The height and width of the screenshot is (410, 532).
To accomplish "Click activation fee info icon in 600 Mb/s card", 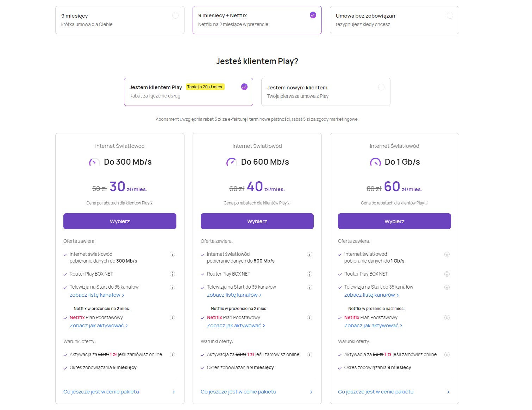I will tap(310, 355).
